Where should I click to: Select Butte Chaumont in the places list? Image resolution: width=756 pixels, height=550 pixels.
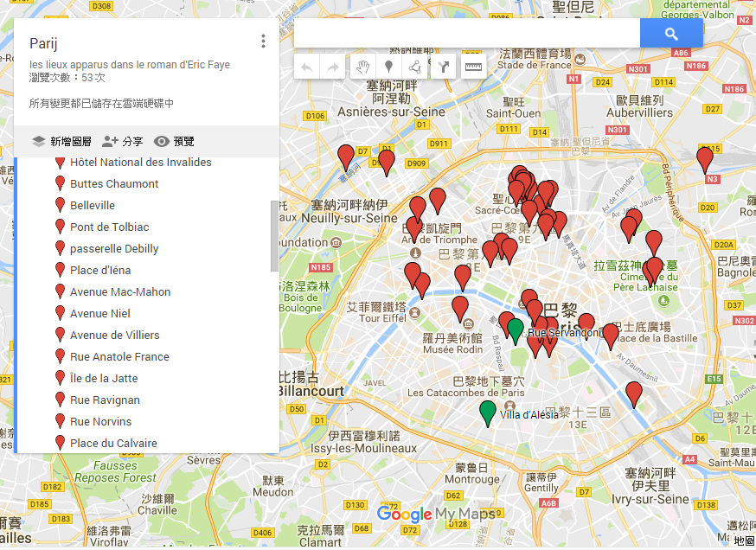[114, 183]
